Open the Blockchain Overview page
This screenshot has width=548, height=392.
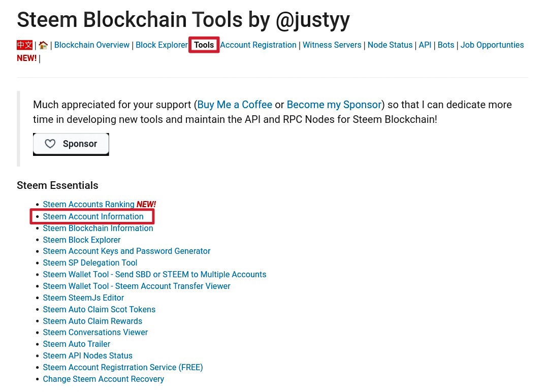(x=91, y=45)
